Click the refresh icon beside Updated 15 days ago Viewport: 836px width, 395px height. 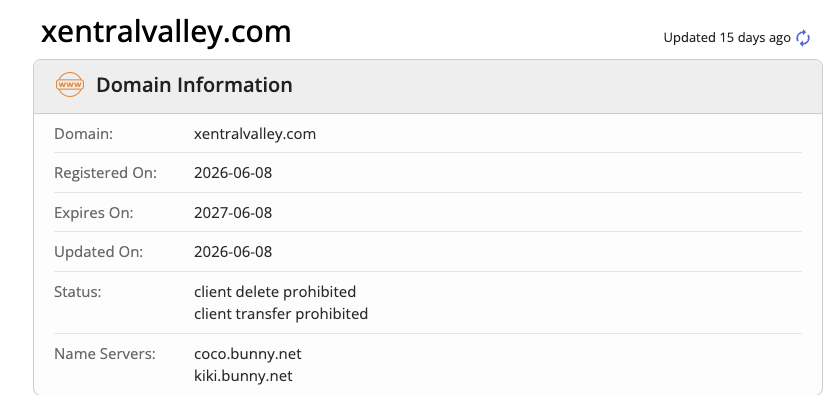803,38
